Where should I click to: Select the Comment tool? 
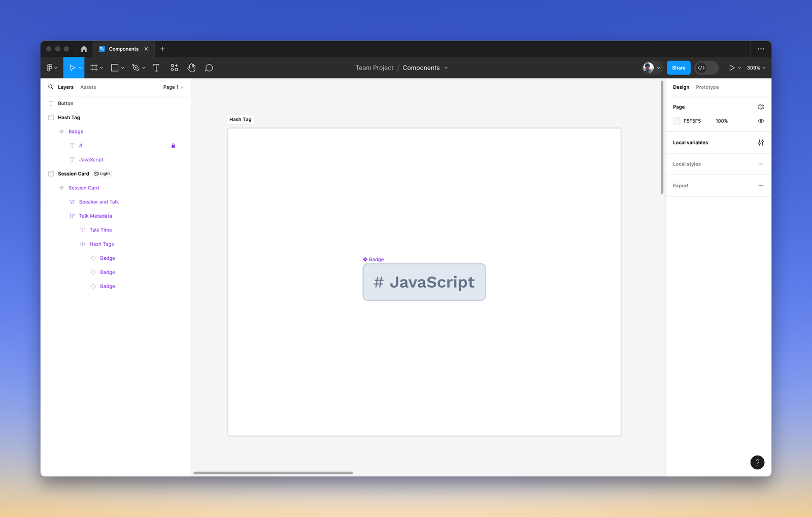(x=209, y=67)
